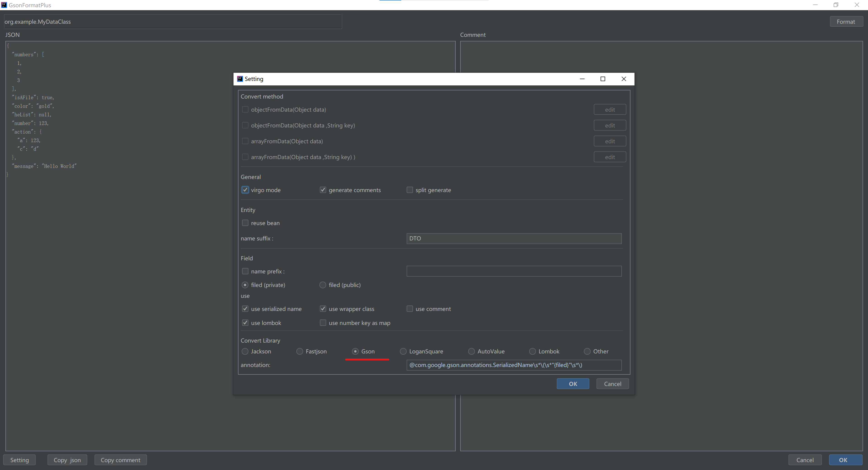This screenshot has height=470, width=868.
Task: Click edit for arrayFromData(Object data)
Action: (x=610, y=141)
